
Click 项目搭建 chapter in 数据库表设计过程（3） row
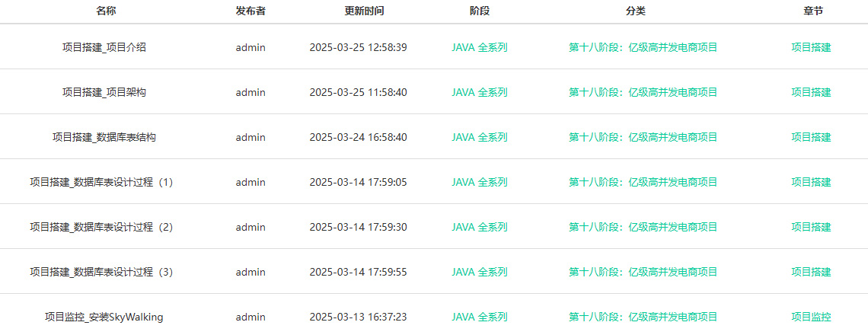click(811, 272)
